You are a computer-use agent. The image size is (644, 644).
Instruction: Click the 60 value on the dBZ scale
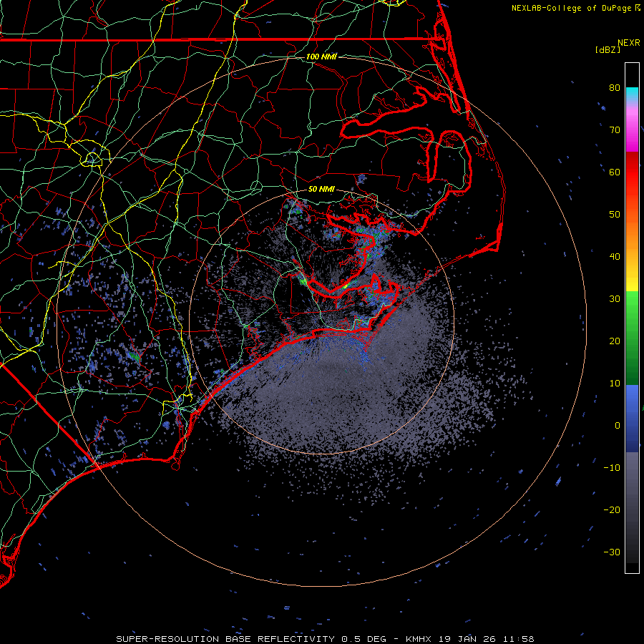(x=615, y=172)
